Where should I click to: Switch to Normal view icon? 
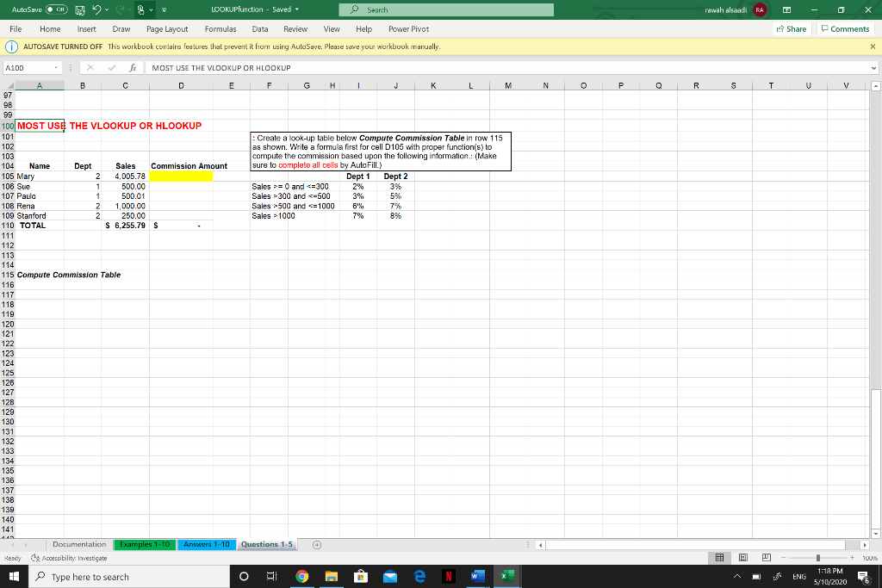[x=719, y=558]
